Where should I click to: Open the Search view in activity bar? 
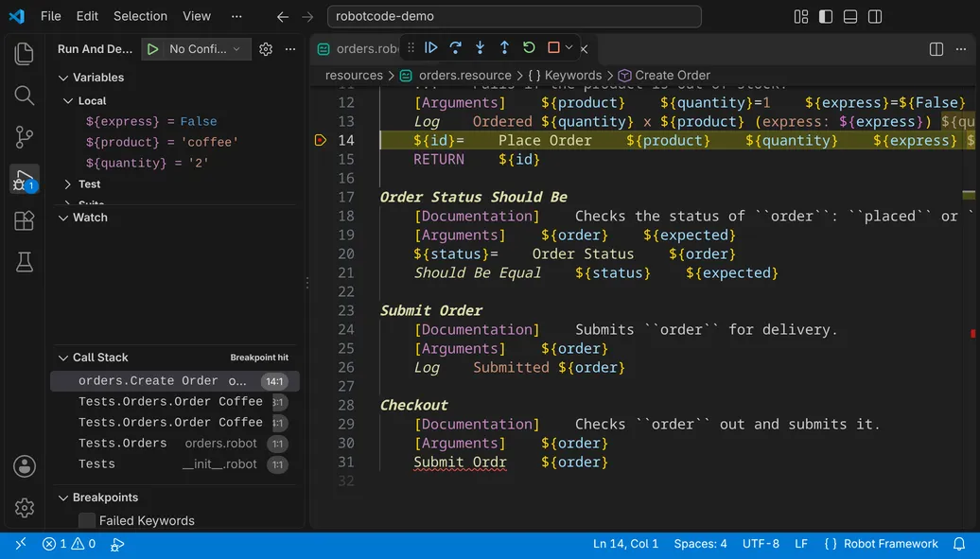24,96
